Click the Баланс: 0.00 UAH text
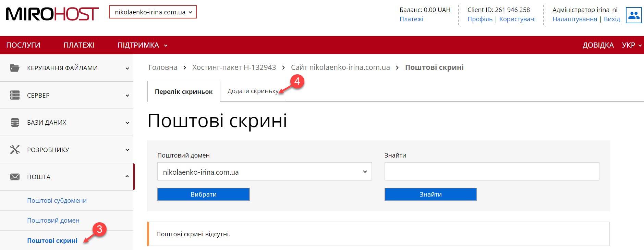This screenshot has height=250, width=644. (425, 10)
